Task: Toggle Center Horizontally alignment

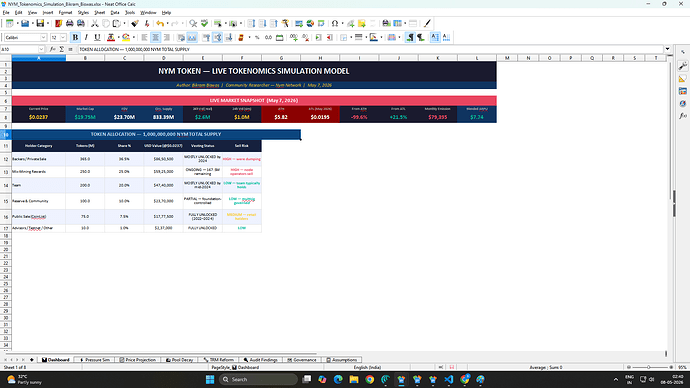Action: pyautogui.click(x=155, y=37)
